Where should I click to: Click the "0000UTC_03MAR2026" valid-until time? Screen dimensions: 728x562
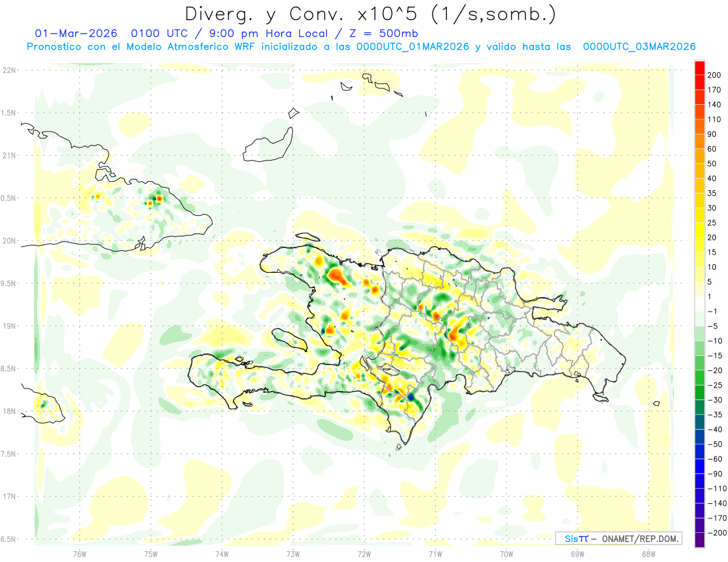(639, 47)
